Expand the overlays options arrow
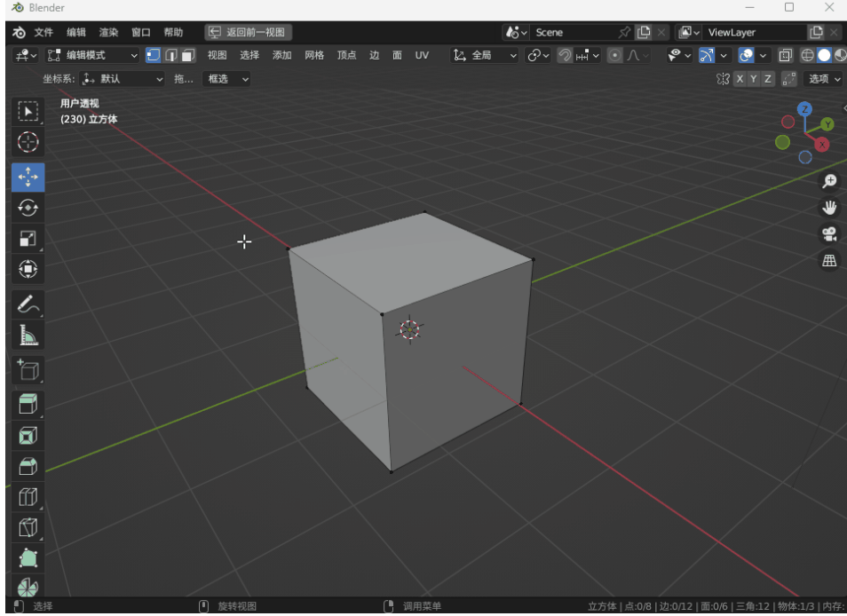 [763, 55]
